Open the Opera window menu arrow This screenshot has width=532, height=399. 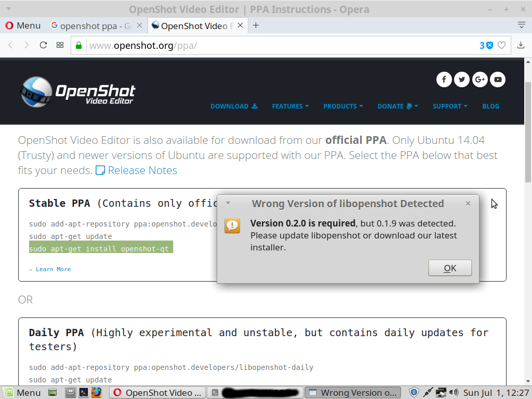pyautogui.click(x=9, y=9)
